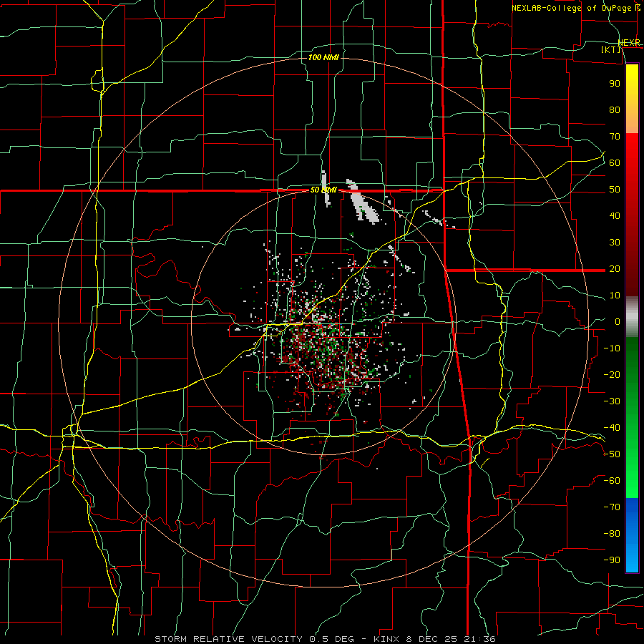The image size is (644, 644).
Task: Click the 0 value on the velocity scale
Action: pyautogui.click(x=618, y=322)
